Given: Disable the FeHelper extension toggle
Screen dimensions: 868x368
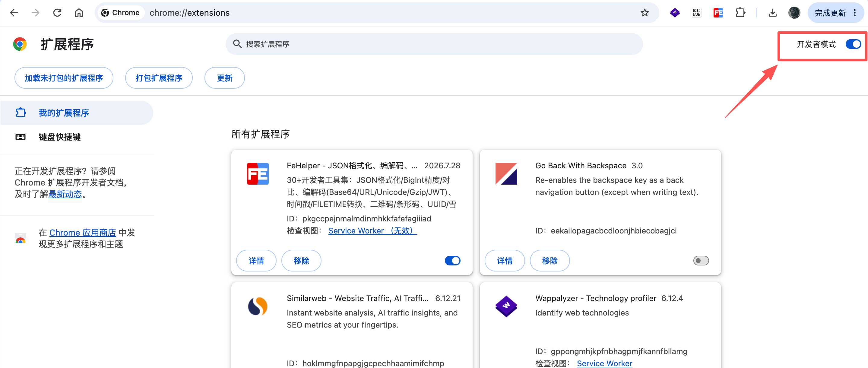Looking at the screenshot, I should [452, 261].
